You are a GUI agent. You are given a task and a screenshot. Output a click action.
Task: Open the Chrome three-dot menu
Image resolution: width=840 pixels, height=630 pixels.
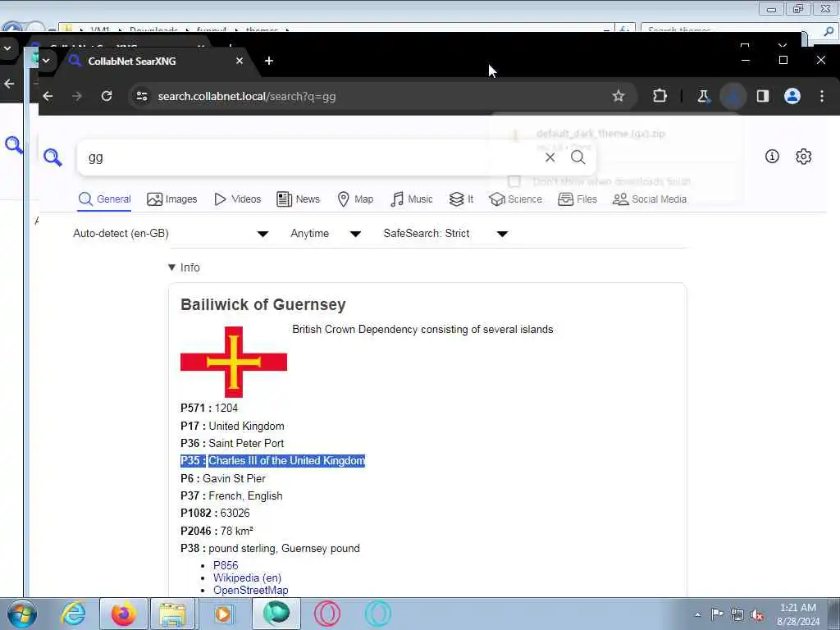click(x=822, y=96)
